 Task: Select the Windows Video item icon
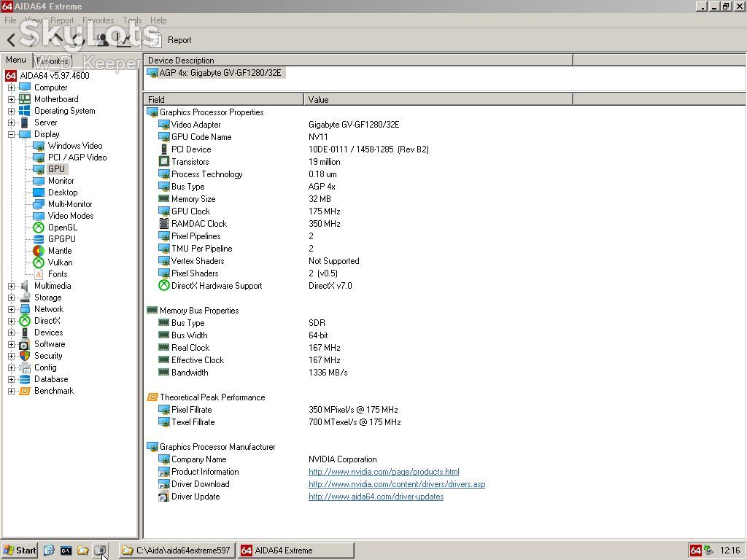[x=39, y=146]
